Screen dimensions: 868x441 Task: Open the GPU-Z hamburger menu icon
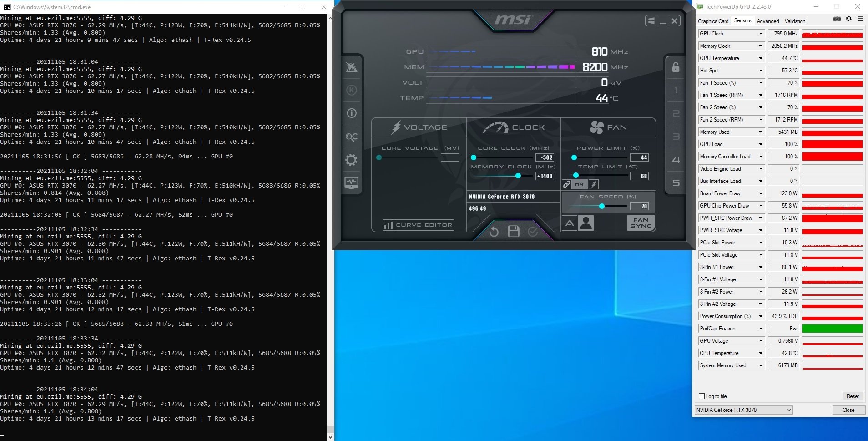(x=860, y=19)
